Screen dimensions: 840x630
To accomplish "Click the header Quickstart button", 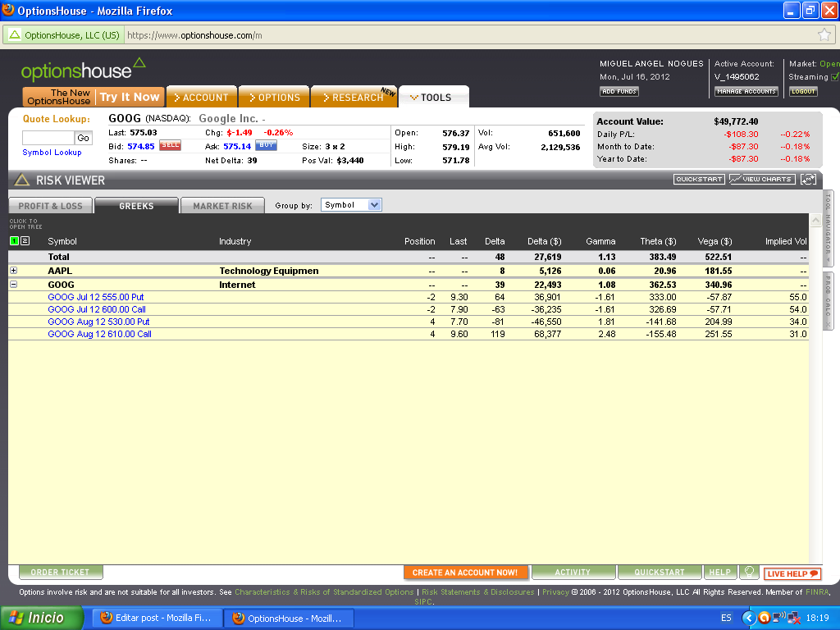I will [x=699, y=179].
